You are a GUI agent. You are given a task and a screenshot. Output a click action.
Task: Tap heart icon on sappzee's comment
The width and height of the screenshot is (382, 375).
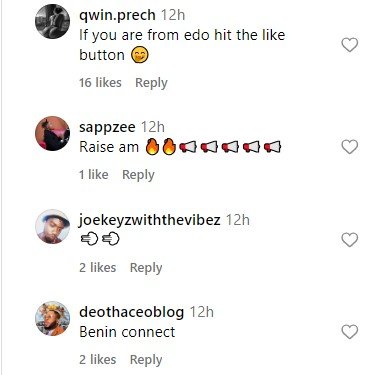350,147
